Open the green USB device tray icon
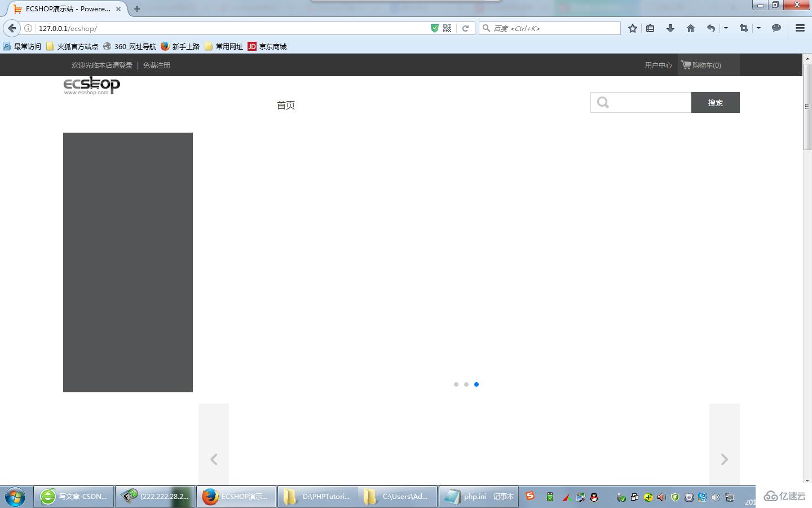 click(x=550, y=497)
